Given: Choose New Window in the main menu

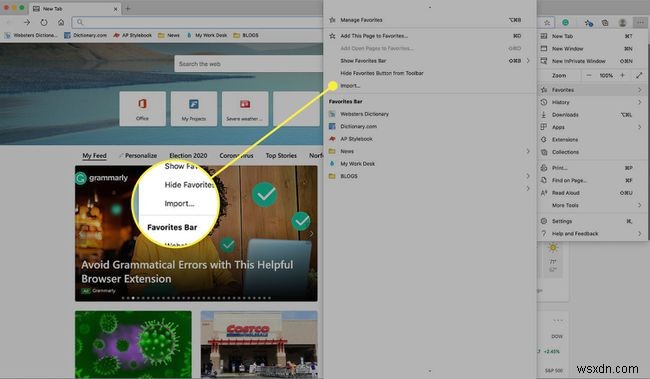Looking at the screenshot, I should tap(592, 49).
